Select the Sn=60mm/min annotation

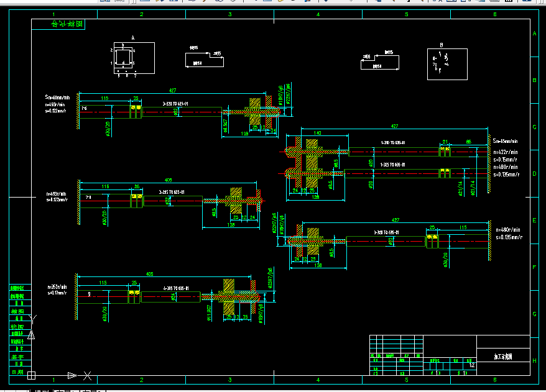point(57,98)
